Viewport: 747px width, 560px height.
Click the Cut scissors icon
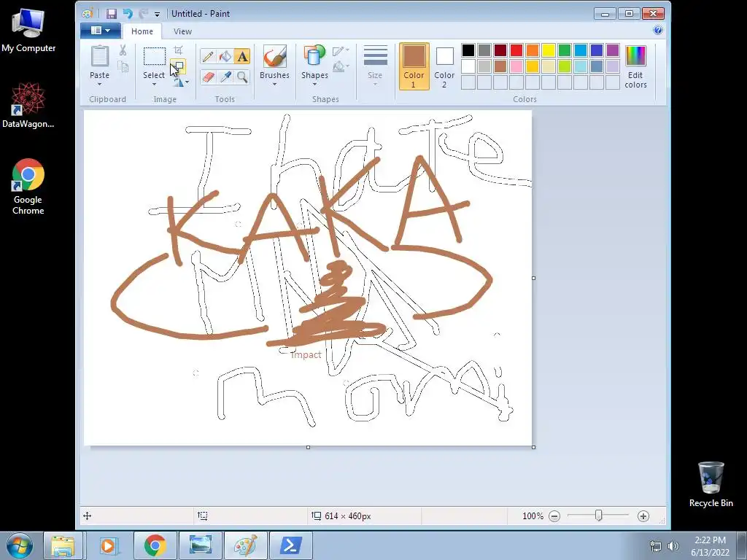click(123, 50)
